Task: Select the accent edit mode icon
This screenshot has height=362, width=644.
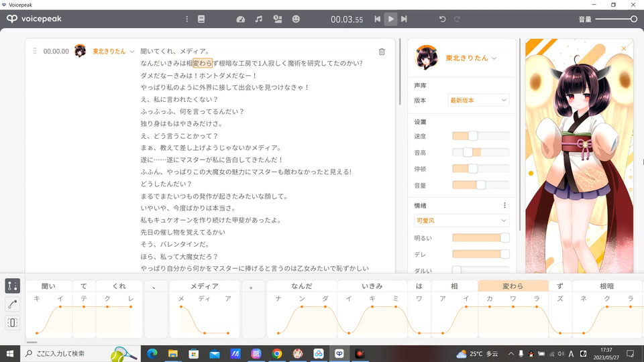Action: 13,286
